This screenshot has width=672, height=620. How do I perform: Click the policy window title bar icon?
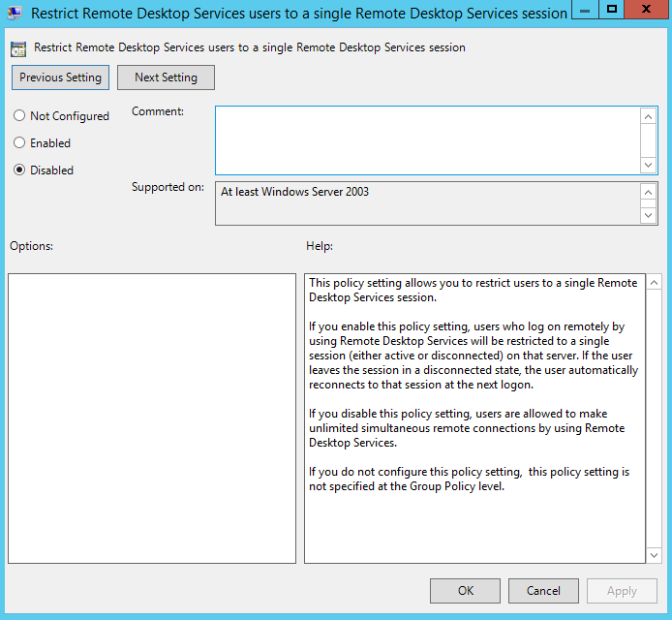click(x=15, y=14)
